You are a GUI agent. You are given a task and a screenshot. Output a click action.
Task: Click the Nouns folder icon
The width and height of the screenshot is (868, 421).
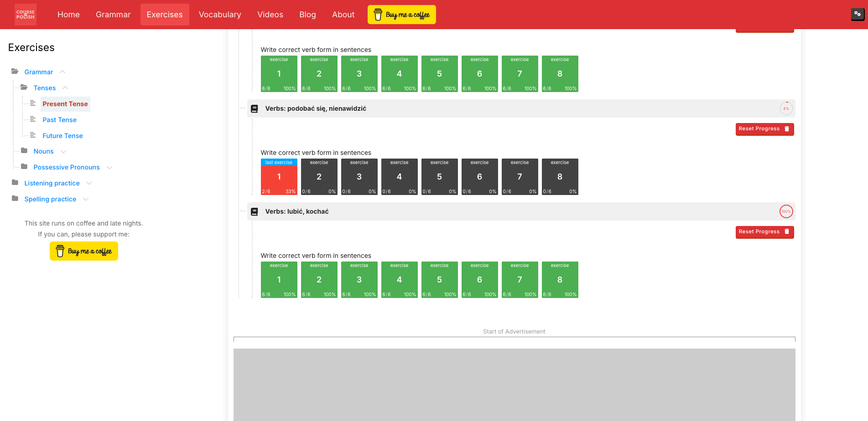point(24,151)
